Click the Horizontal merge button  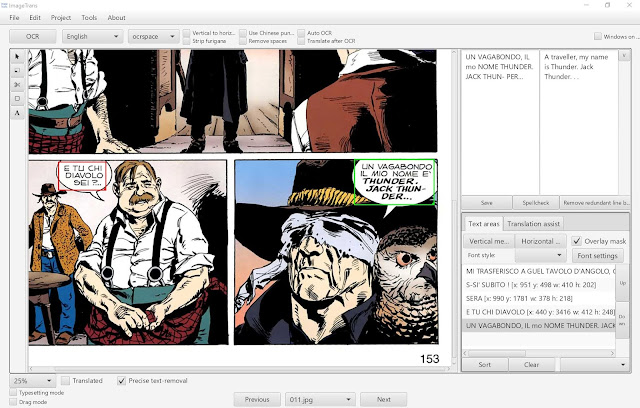(540, 241)
